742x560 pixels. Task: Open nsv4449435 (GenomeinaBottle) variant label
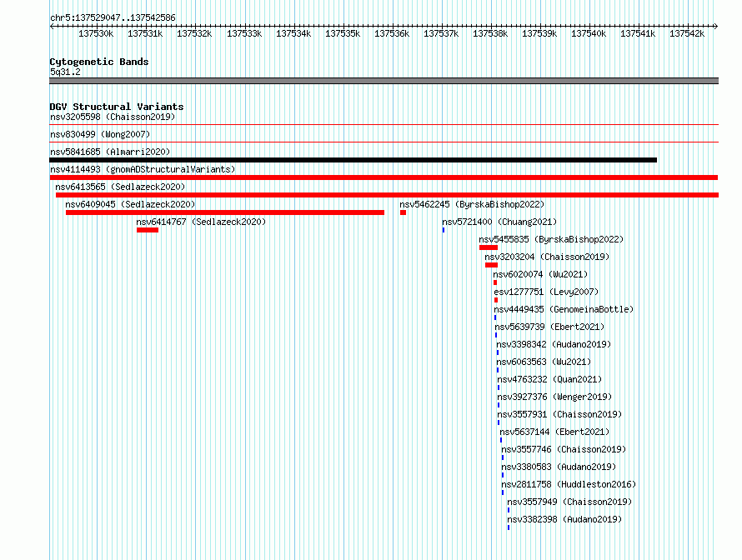tap(564, 309)
